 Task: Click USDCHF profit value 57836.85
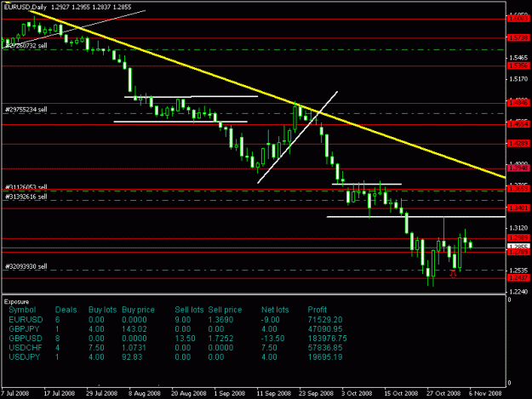click(325, 348)
